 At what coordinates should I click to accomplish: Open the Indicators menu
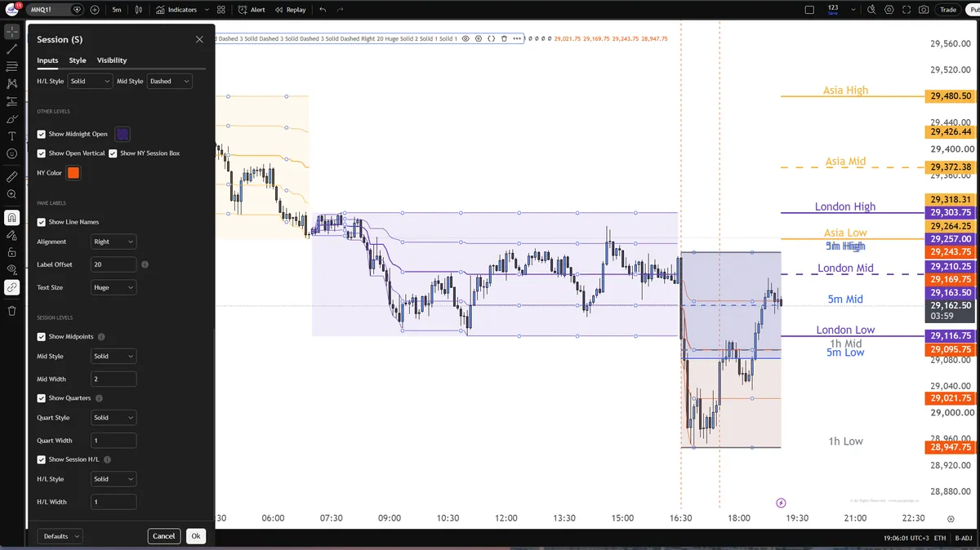click(x=176, y=10)
